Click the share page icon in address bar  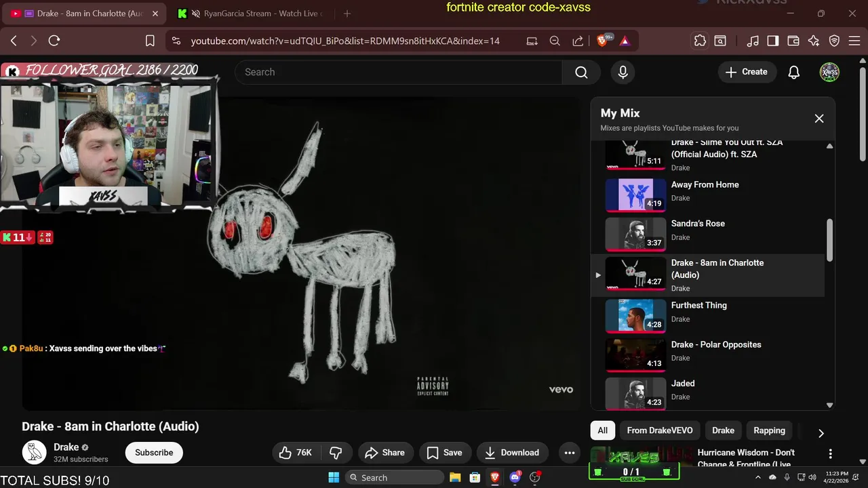tap(578, 41)
